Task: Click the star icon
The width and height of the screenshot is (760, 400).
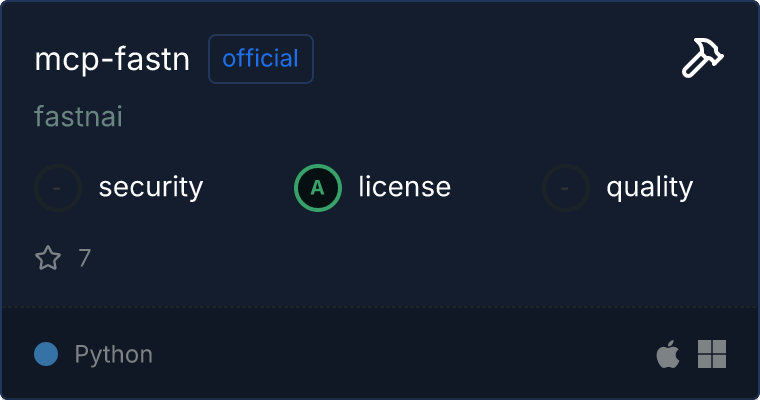Action: pos(48,259)
